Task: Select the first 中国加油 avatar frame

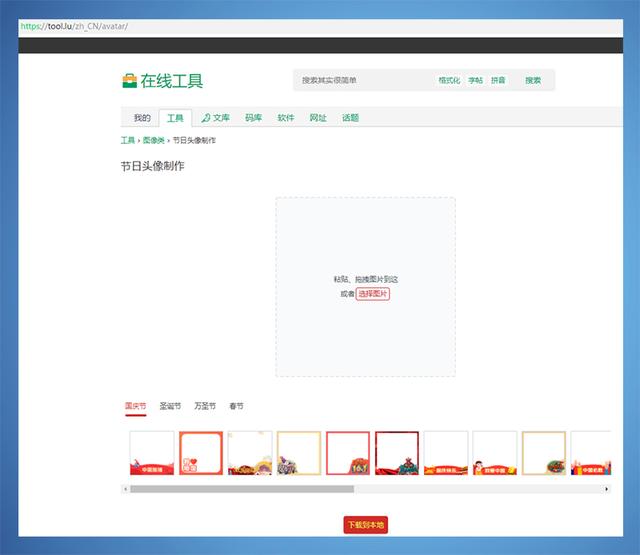Action: (152, 453)
